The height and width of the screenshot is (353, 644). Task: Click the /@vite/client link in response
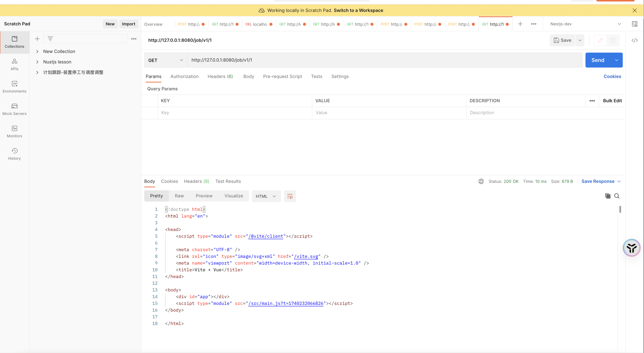[266, 236]
